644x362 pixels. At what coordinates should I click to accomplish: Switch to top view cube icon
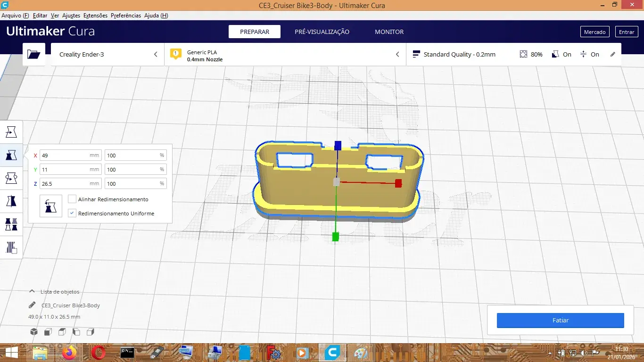(62, 332)
